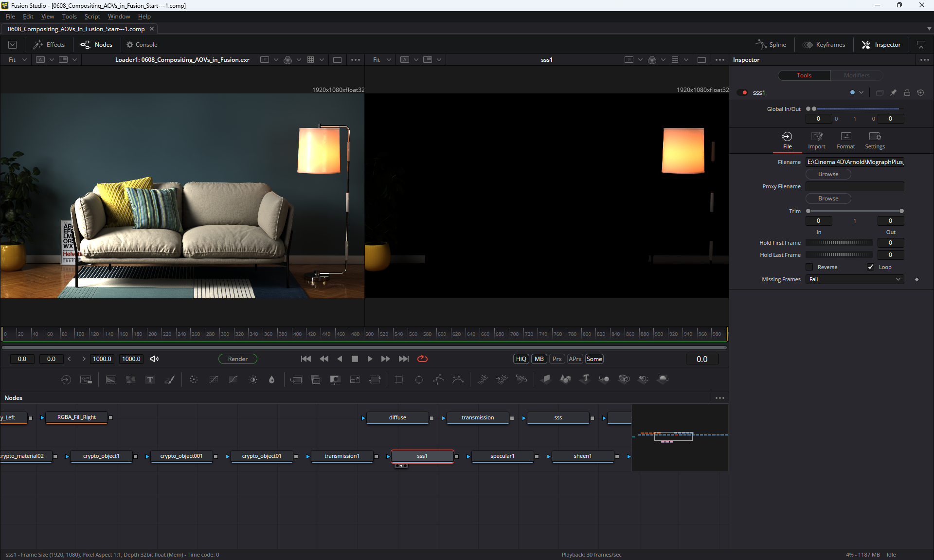Viewport: 934px width, 560px height.
Task: Switch to the Format tab in Inspector
Action: point(845,140)
